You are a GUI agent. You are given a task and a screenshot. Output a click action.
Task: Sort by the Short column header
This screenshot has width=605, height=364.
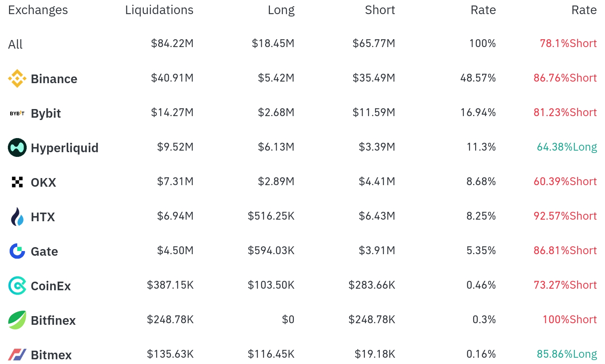[x=379, y=10]
